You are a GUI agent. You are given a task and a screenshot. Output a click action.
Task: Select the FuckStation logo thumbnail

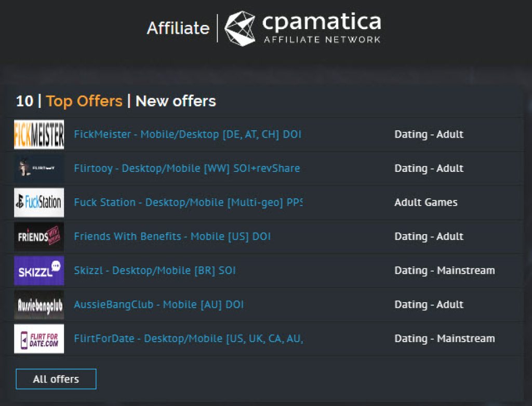tap(39, 202)
